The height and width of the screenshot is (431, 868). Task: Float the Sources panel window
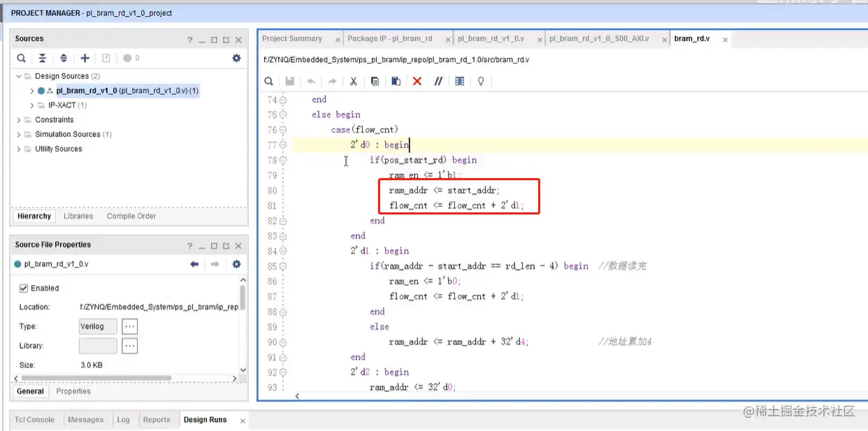(x=226, y=40)
